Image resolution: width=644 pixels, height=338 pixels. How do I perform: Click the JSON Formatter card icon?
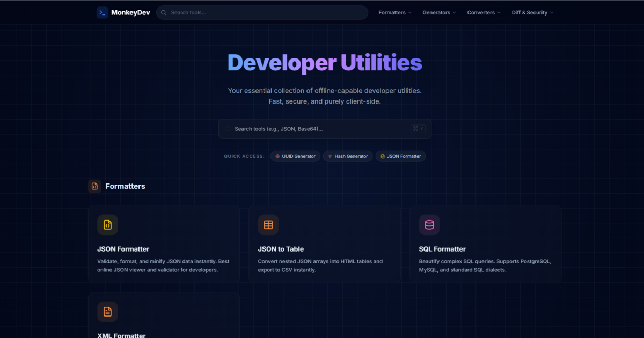(107, 225)
